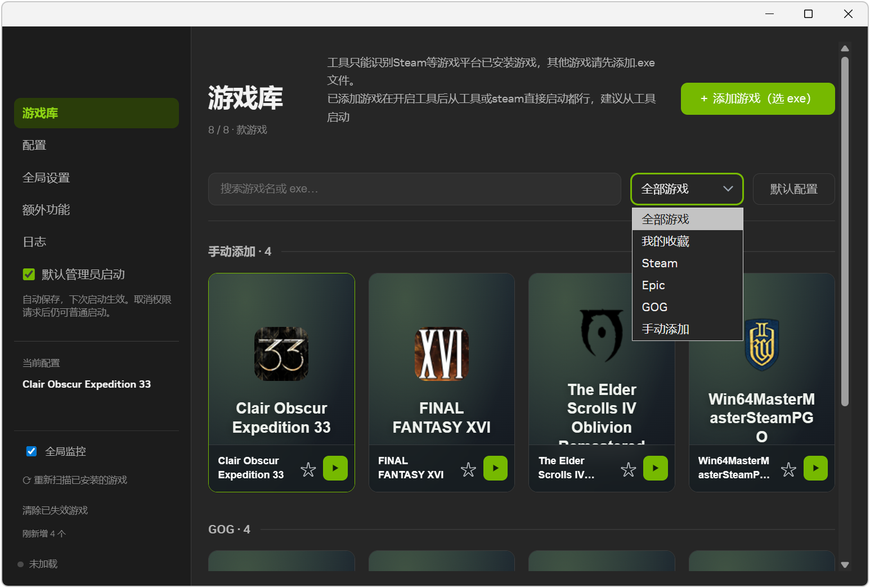Maximize the application window
870x588 pixels.
click(808, 14)
